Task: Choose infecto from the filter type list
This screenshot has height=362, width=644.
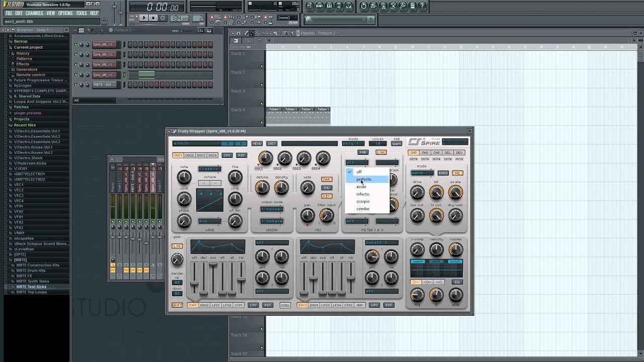Action: point(367,194)
